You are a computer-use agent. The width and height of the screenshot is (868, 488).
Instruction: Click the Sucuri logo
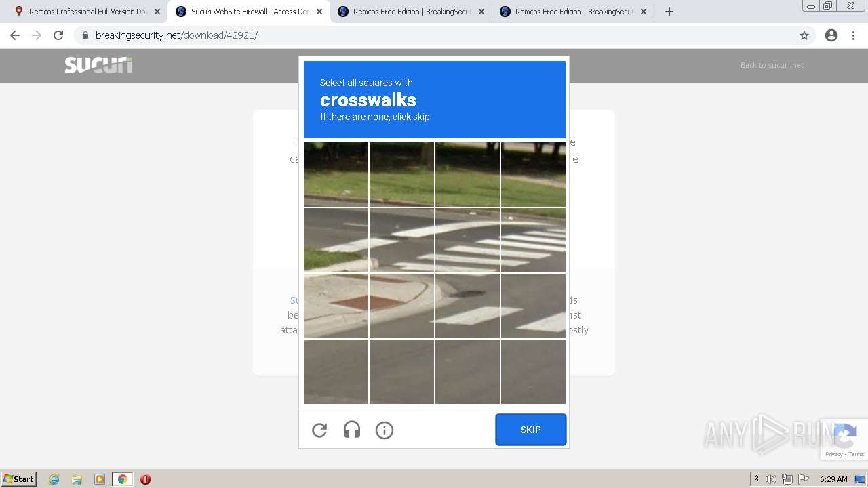98,65
